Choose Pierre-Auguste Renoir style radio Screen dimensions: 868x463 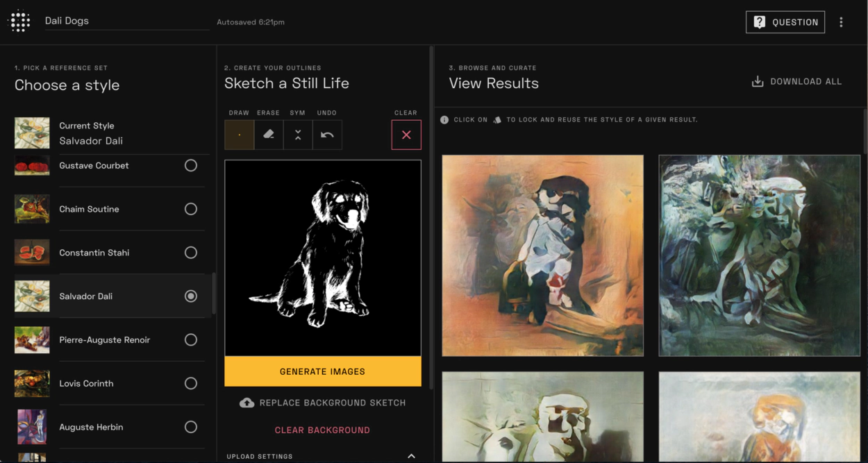191,339
